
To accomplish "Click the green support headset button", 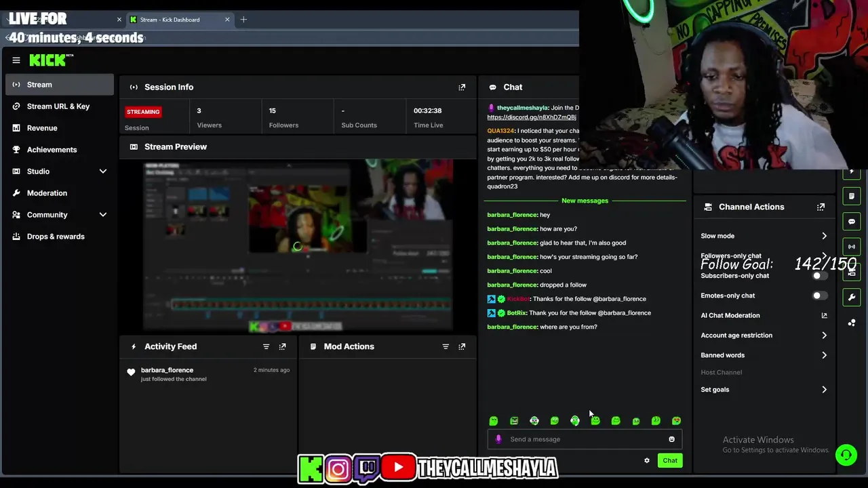I will tap(846, 455).
